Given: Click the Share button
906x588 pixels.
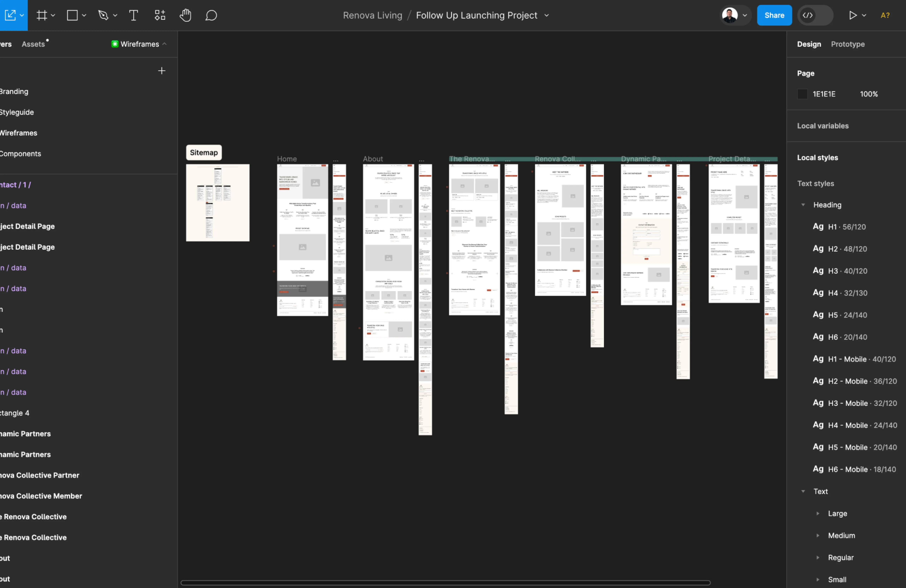Looking at the screenshot, I should click(774, 15).
